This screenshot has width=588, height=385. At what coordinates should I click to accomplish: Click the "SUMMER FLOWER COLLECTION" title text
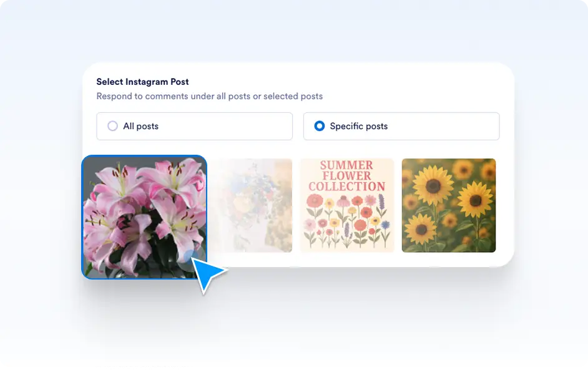point(347,176)
